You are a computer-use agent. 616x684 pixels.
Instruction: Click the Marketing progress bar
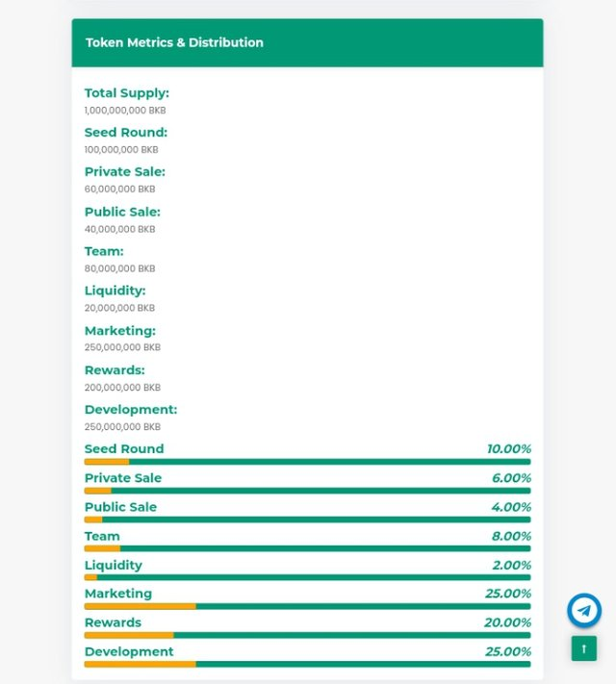[307, 606]
